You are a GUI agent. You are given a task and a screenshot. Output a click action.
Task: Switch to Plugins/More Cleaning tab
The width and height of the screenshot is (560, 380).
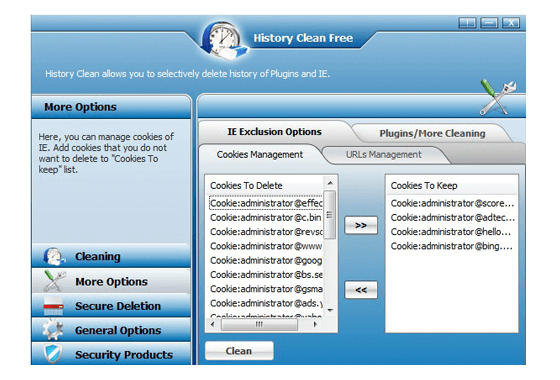[x=432, y=133]
